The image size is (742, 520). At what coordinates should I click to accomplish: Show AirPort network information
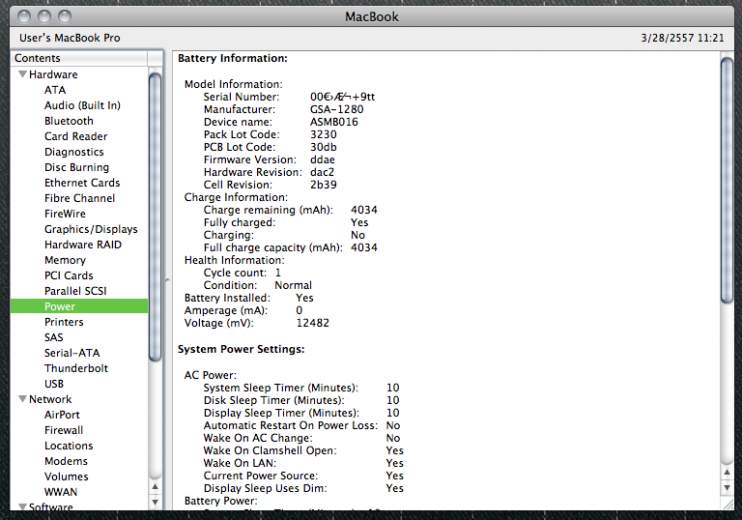pyautogui.click(x=62, y=415)
